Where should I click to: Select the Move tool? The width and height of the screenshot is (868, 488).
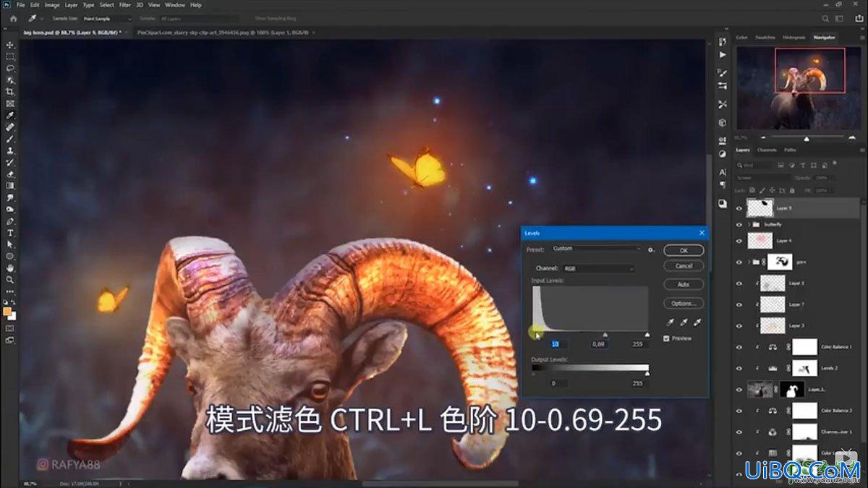pyautogui.click(x=10, y=45)
